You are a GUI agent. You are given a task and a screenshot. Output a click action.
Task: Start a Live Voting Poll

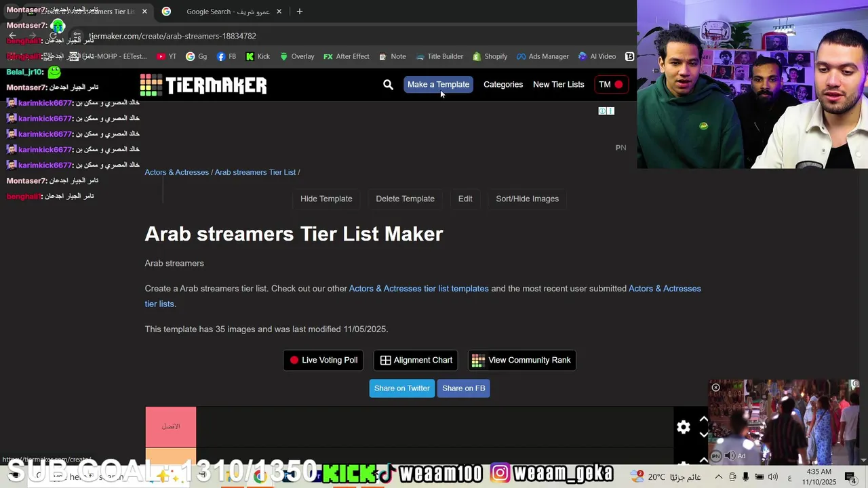[x=323, y=360]
